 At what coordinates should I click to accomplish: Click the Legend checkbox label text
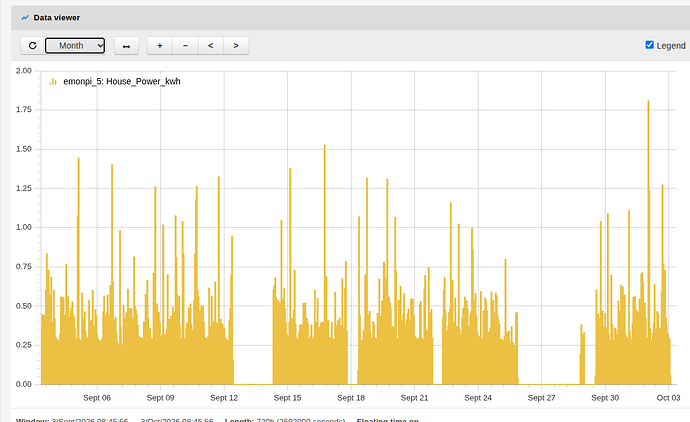click(671, 46)
